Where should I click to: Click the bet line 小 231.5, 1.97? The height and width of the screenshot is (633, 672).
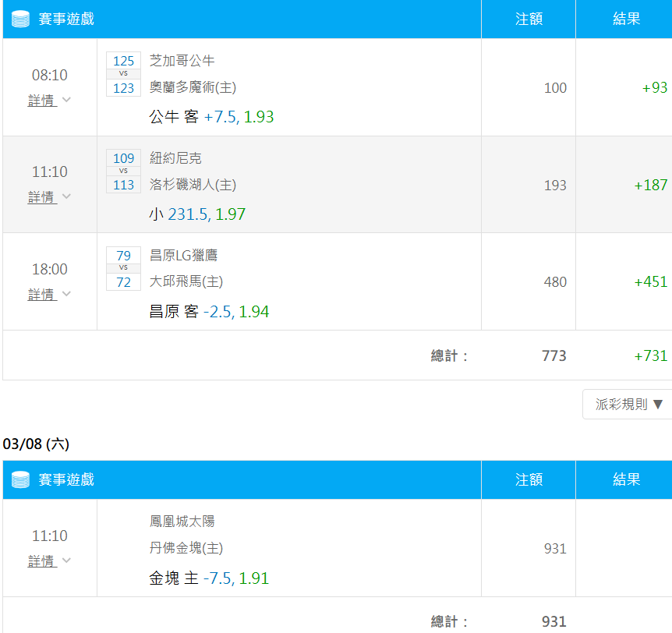tap(197, 214)
